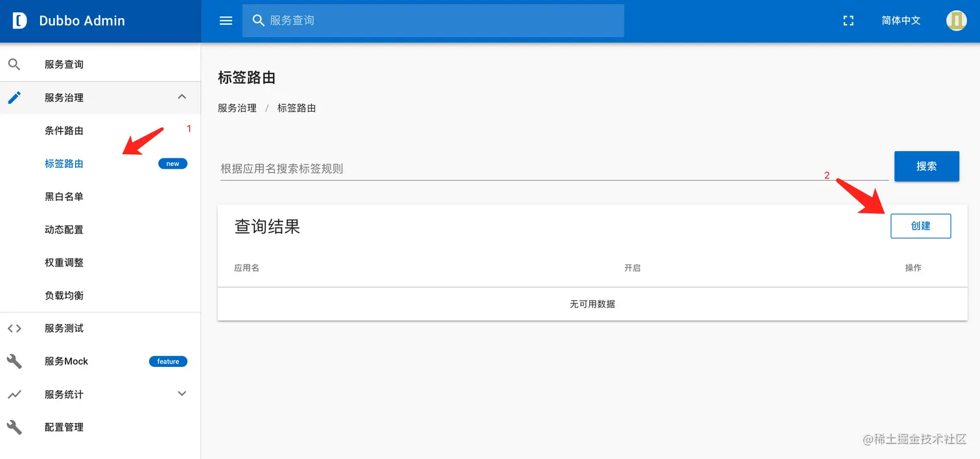Click the wrench icon beside 配置管理
Image resolution: width=980 pixels, height=459 pixels.
point(14,427)
